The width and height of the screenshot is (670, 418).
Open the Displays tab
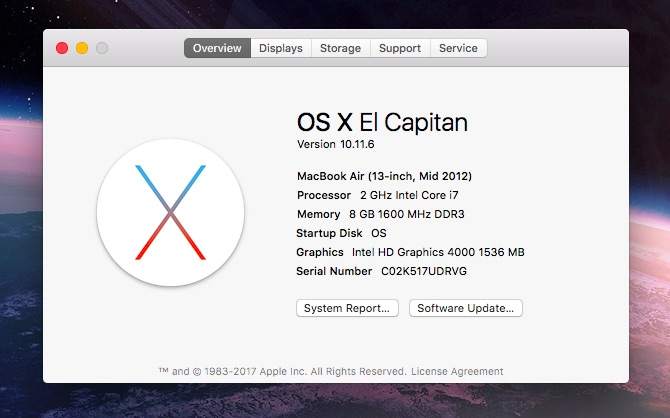point(281,48)
